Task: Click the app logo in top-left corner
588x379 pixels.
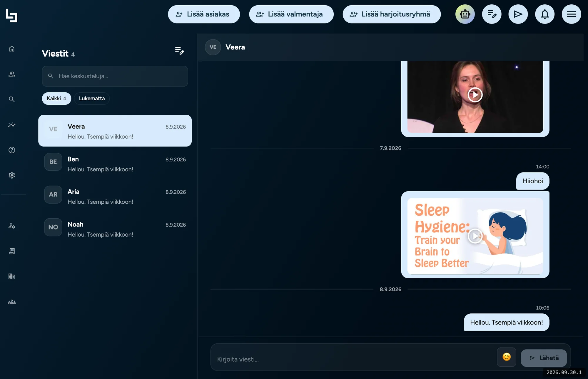Action: coord(12,15)
